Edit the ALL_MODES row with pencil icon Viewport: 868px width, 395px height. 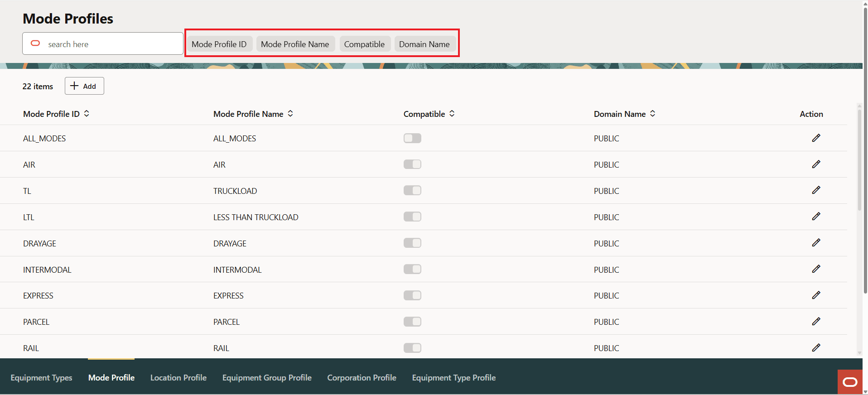click(x=816, y=138)
